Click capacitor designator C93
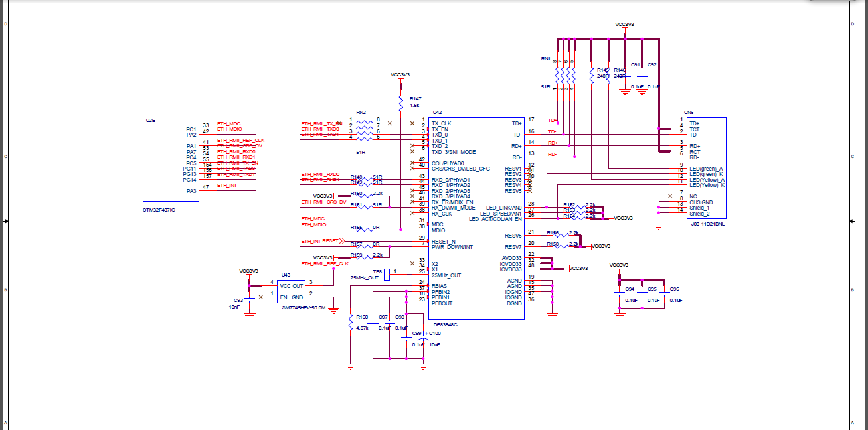Viewport: 868px width, 430px height. [x=238, y=300]
